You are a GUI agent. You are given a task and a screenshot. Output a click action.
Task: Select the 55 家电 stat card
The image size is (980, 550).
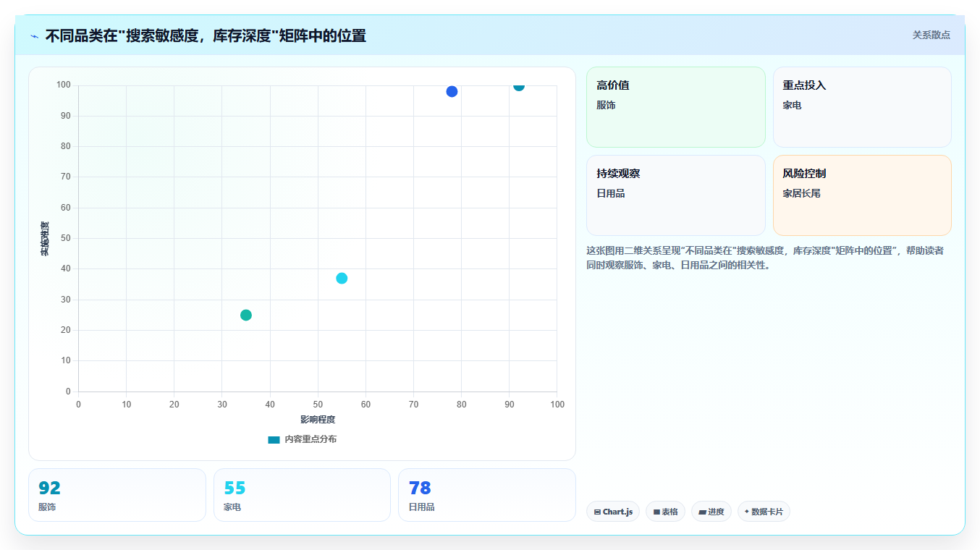click(x=302, y=495)
